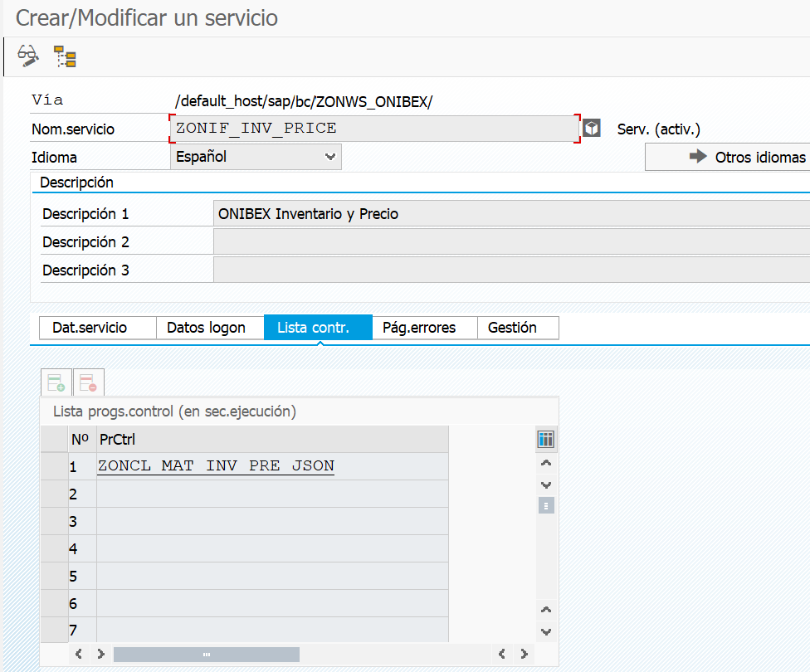The image size is (810, 672).
Task: Open the ZONCL_MAT_INV_PRE_JSON handler entry
Action: [x=216, y=466]
